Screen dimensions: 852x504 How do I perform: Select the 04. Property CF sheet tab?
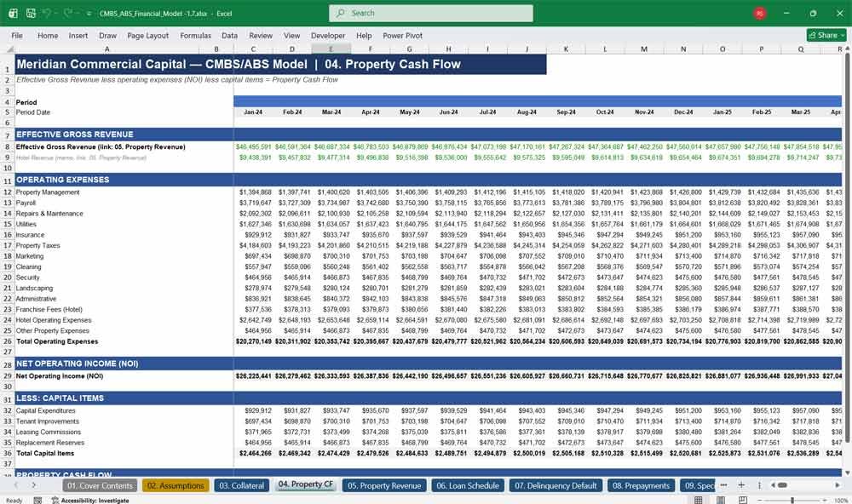click(x=306, y=484)
